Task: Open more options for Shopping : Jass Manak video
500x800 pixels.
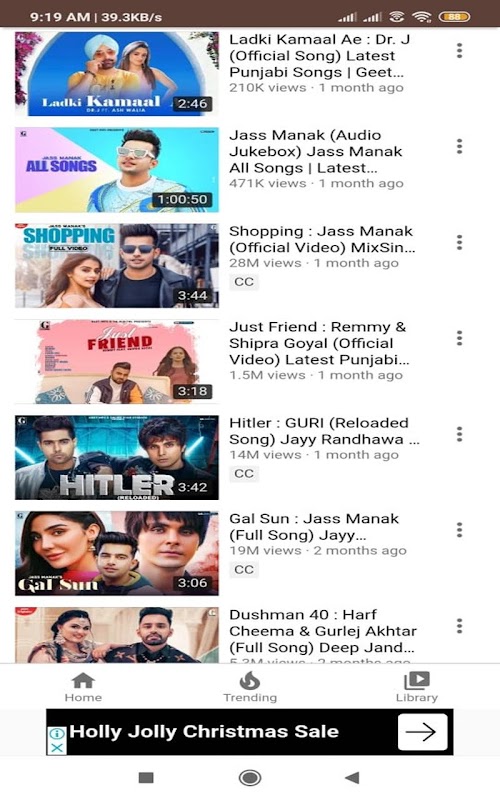Action: coord(459,242)
